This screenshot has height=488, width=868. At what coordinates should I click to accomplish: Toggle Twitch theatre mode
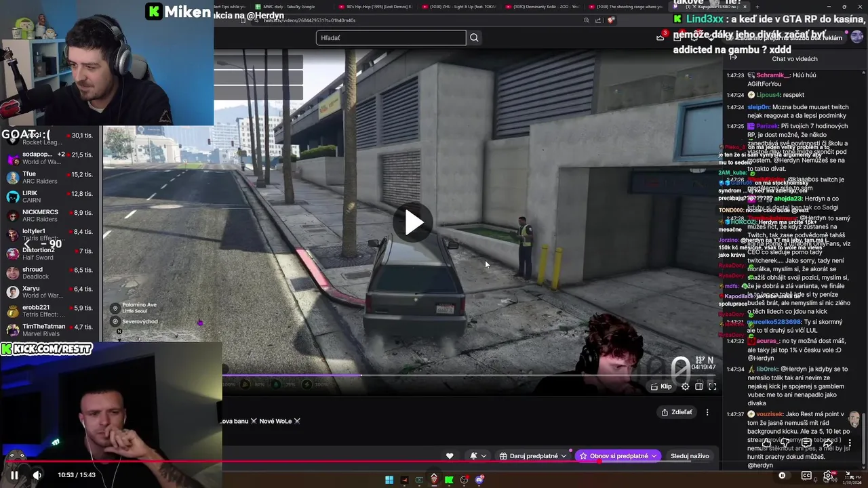[699, 386]
